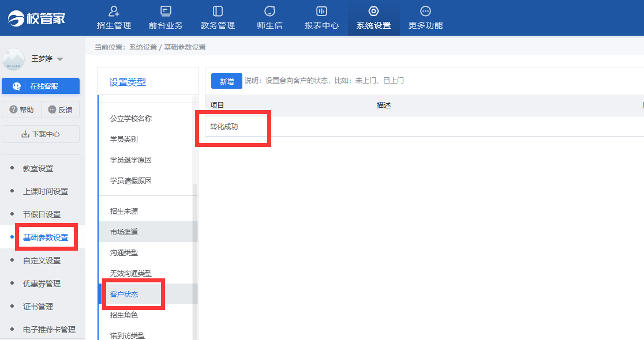Go to 节假日设置
Screen dimensions: 644x340
point(42,214)
